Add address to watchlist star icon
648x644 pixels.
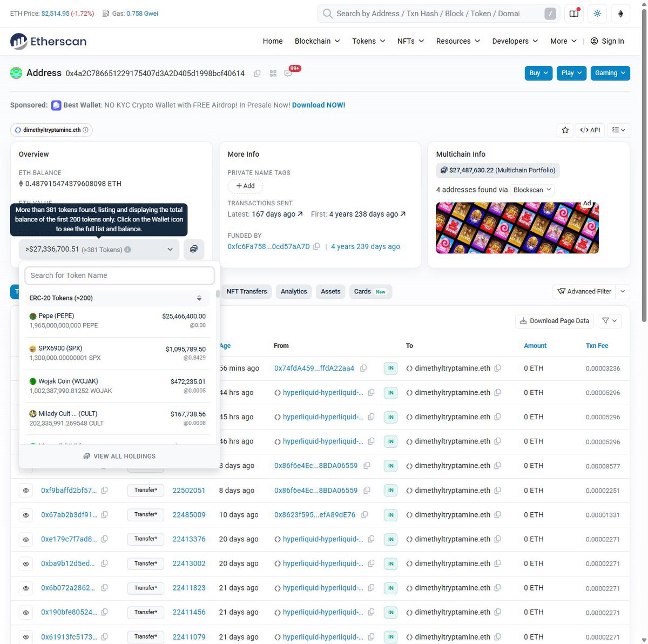565,130
